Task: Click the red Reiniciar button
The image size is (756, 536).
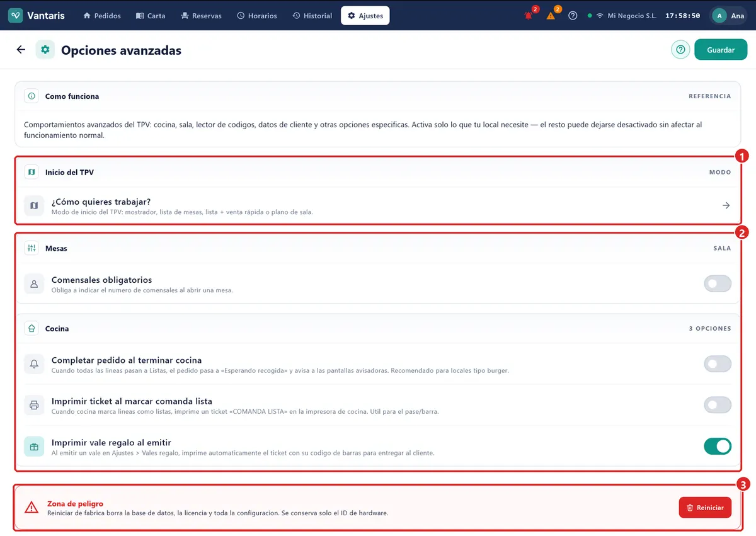Action: [705, 508]
